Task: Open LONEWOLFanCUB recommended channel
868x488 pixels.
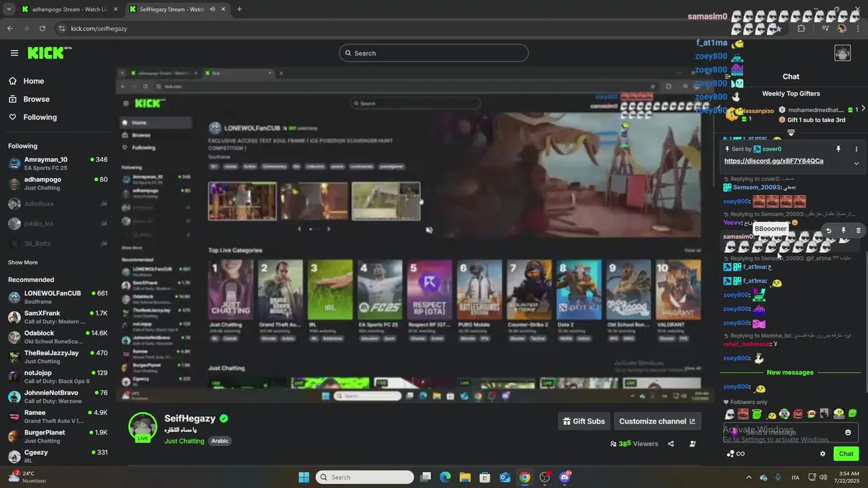Action: click(x=58, y=297)
